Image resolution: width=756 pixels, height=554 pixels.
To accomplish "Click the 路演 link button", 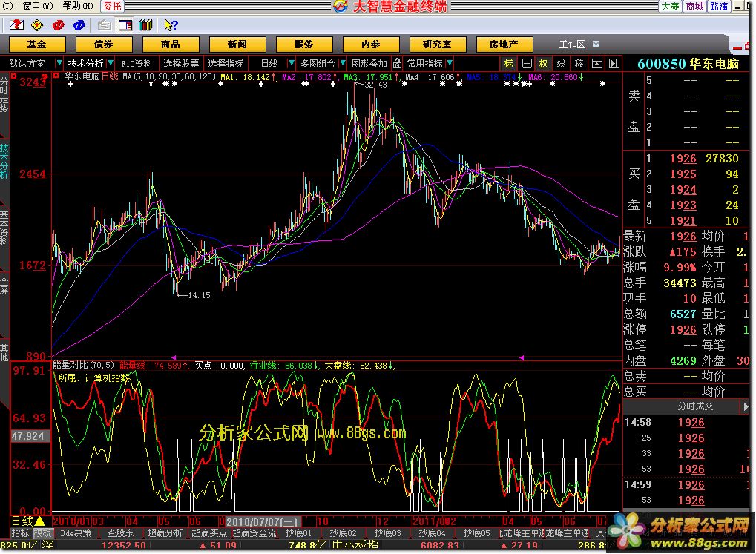I will pyautogui.click(x=719, y=6).
